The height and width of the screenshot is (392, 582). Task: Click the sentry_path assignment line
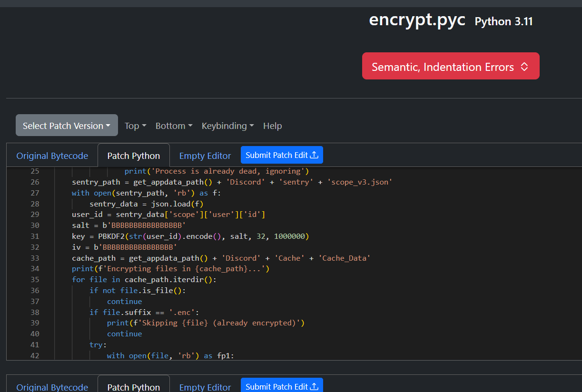(x=232, y=182)
